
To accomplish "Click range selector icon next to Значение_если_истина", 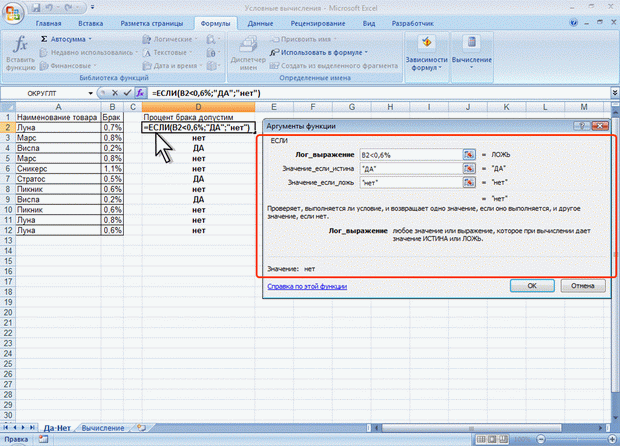I will (x=468, y=169).
